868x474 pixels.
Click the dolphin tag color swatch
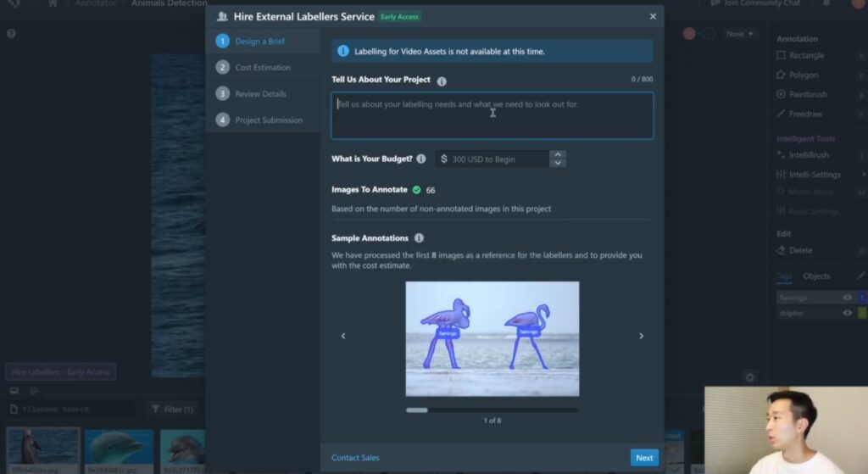862,314
